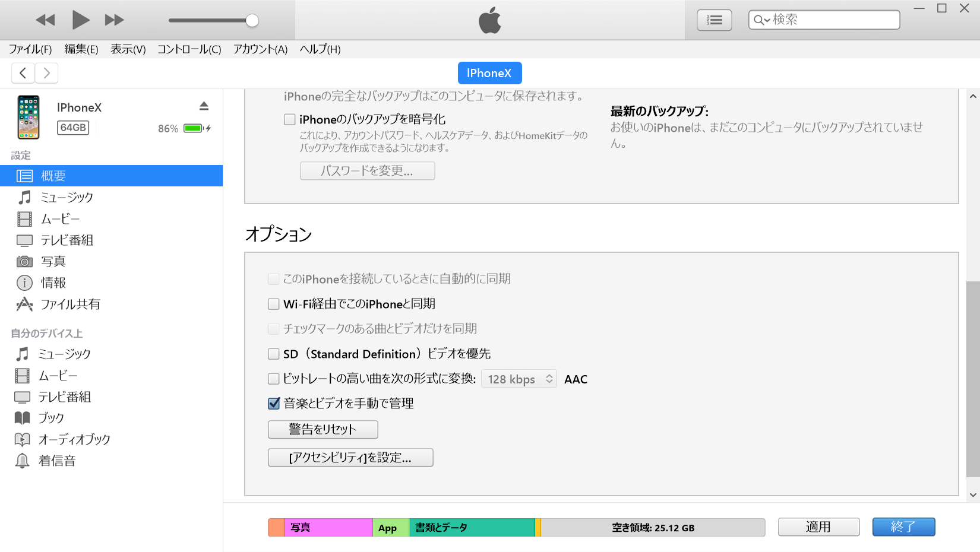Open the list view icon button
Screen dimensions: 980x552
[x=714, y=20]
